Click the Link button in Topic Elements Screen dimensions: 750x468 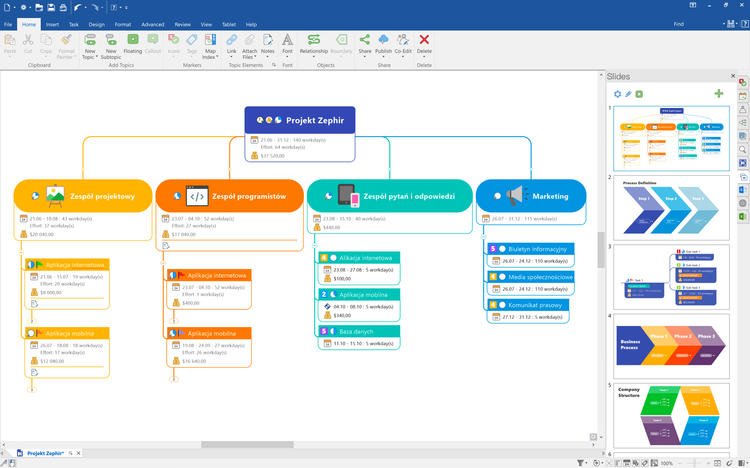point(232,44)
